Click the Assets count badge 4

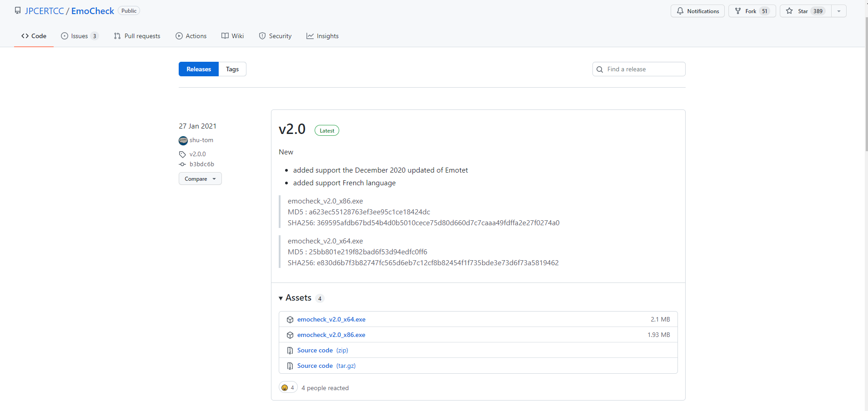tap(320, 298)
